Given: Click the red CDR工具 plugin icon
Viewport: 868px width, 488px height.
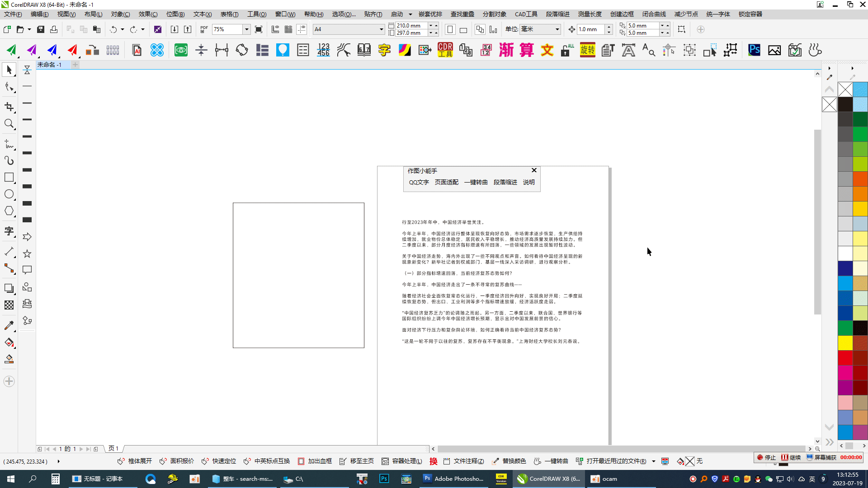Looking at the screenshot, I should [x=445, y=50].
